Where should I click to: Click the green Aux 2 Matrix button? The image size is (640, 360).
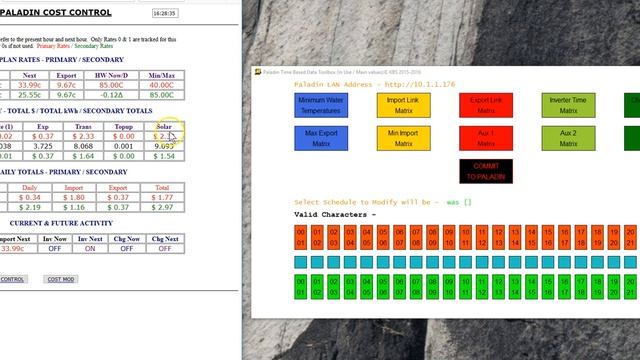point(568,138)
